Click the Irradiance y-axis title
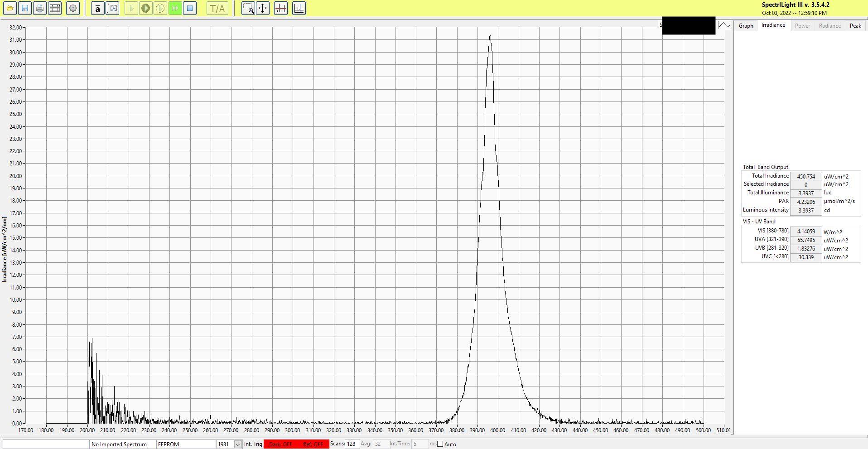 5,250
